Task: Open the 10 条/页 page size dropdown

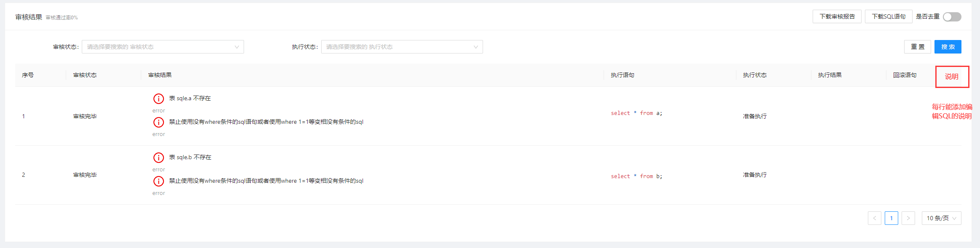Action: pos(941,218)
